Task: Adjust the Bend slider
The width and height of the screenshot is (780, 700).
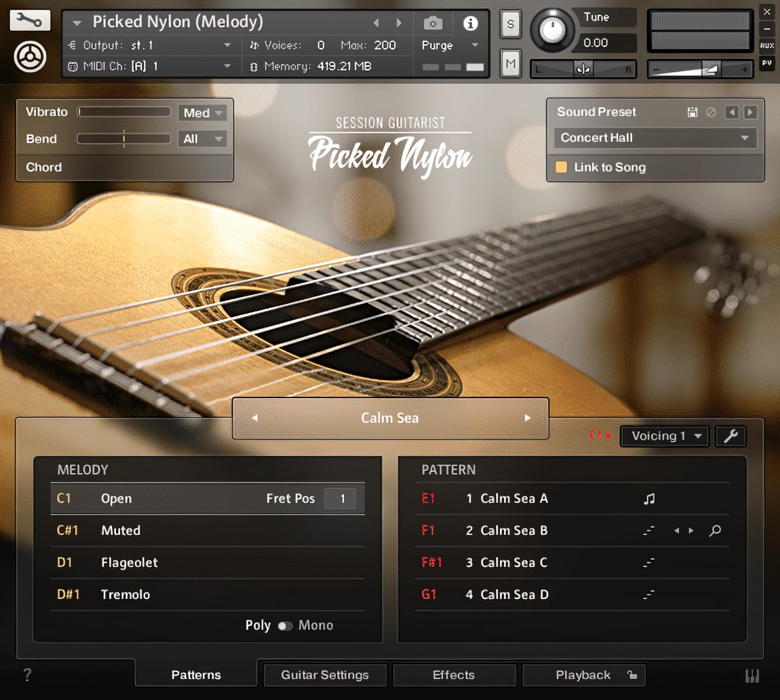Action: point(124,139)
